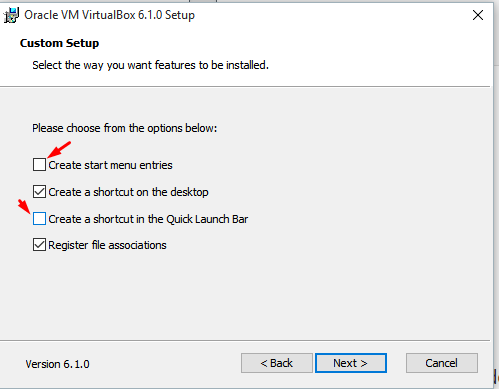
Task: Click the Version 6.1.0 label
Action: pyautogui.click(x=57, y=364)
